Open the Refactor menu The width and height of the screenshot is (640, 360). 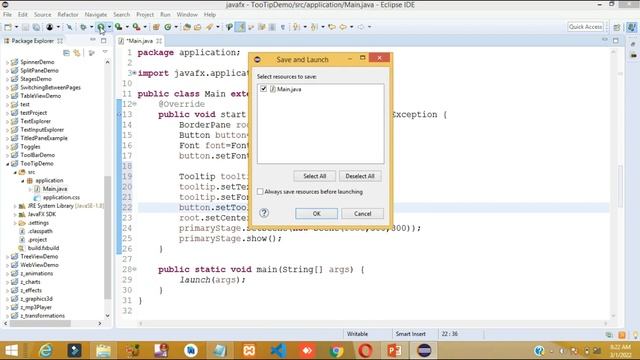tap(68, 14)
